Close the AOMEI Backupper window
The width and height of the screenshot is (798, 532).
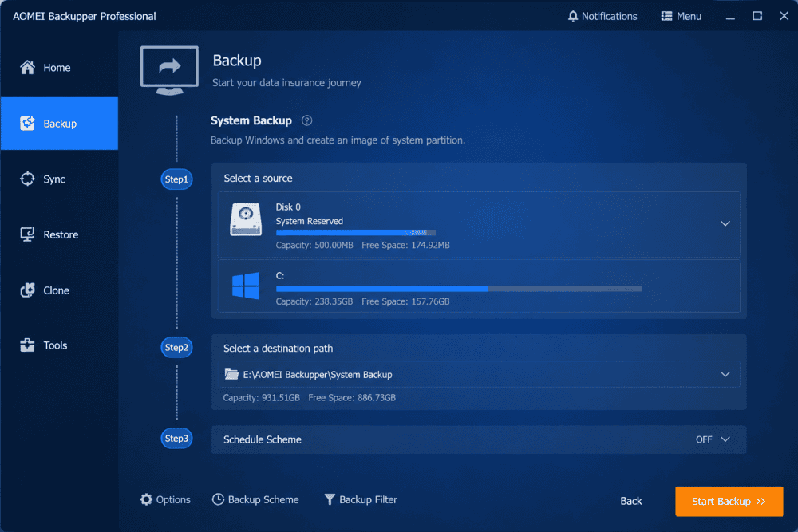click(784, 16)
